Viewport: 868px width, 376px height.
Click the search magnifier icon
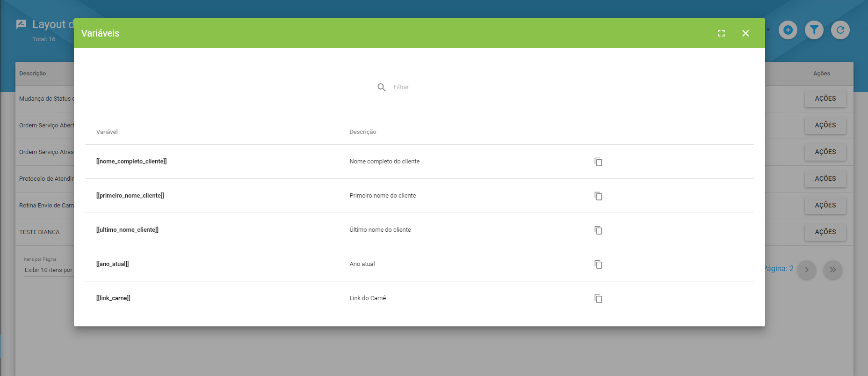click(382, 87)
